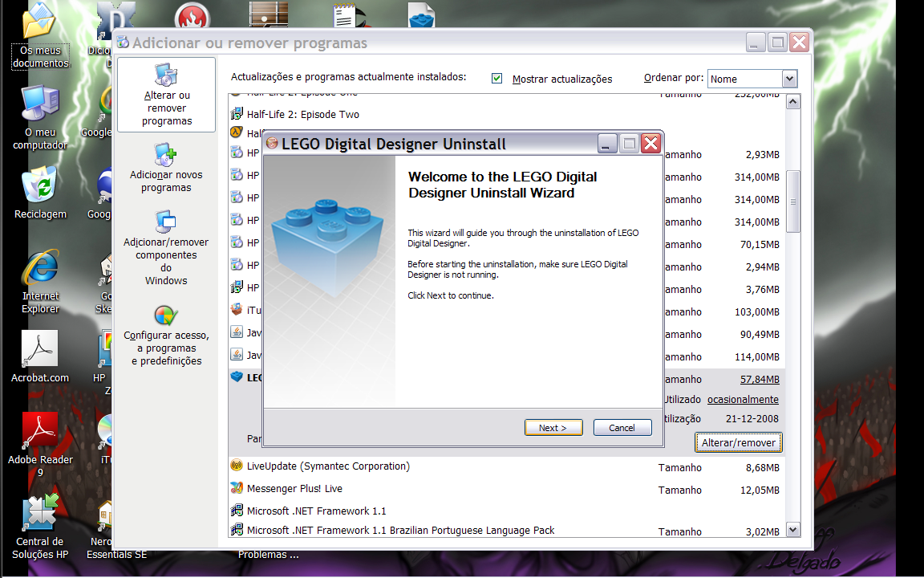
Task: Click the program list scrollbar thumb
Action: pyautogui.click(x=793, y=201)
